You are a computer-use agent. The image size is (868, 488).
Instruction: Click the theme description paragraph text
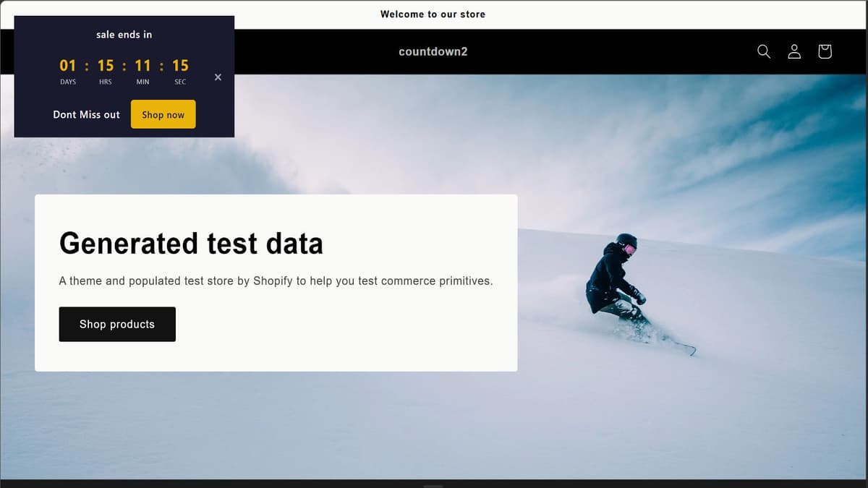click(276, 281)
